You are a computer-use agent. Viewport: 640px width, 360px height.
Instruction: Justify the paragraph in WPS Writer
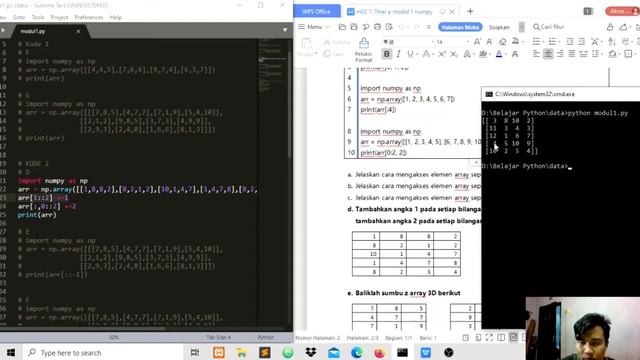572,54
